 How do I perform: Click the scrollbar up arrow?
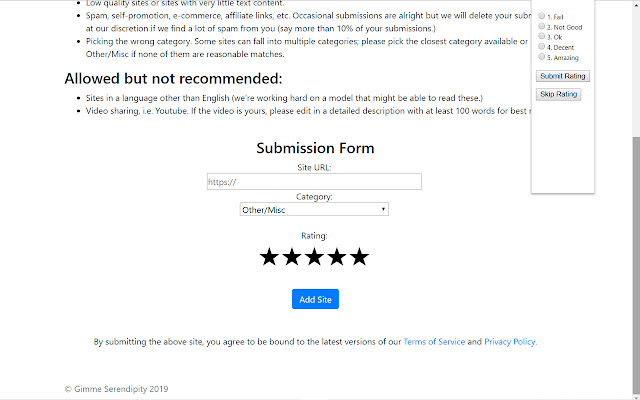634,5
